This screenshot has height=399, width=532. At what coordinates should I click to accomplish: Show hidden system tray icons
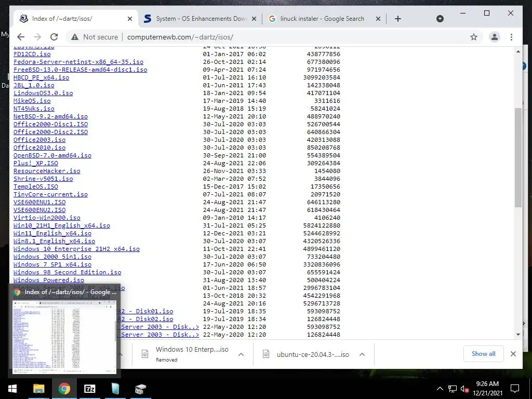[440, 389]
